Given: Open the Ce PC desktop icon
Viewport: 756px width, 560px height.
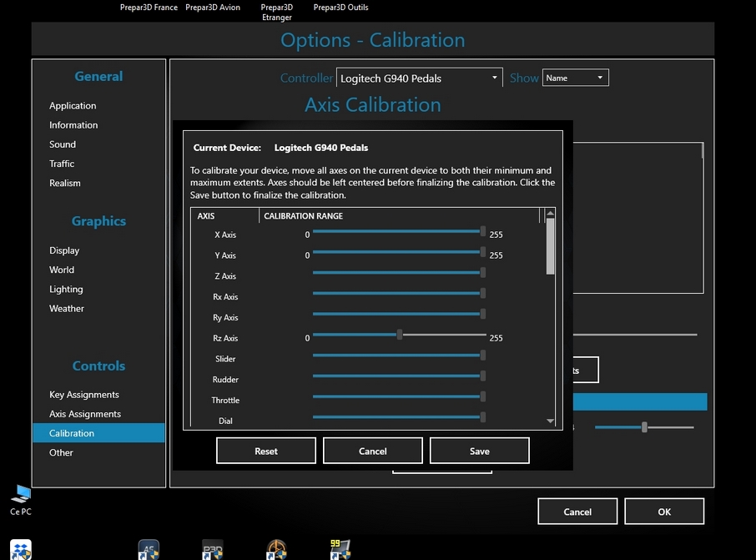Looking at the screenshot, I should point(21,500).
